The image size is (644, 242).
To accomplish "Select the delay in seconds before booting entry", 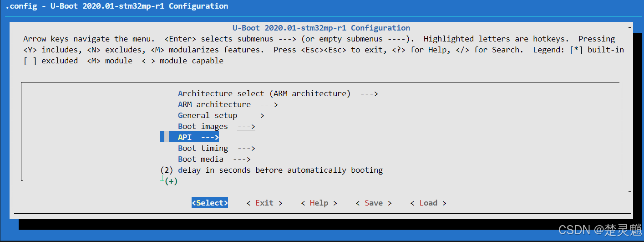I will coord(271,170).
